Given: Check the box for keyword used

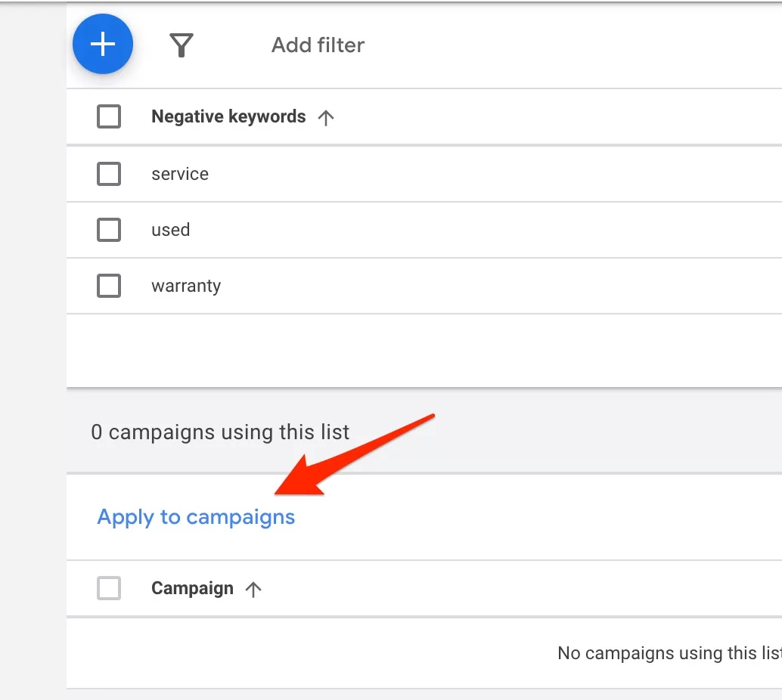Looking at the screenshot, I should pos(109,230).
